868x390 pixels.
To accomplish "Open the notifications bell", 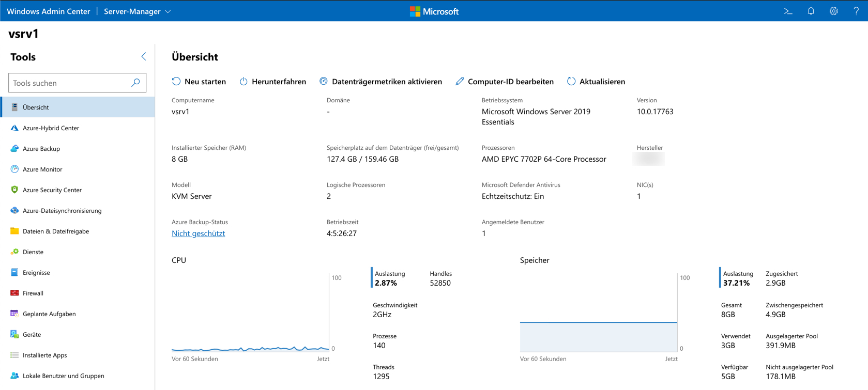I will tap(811, 11).
